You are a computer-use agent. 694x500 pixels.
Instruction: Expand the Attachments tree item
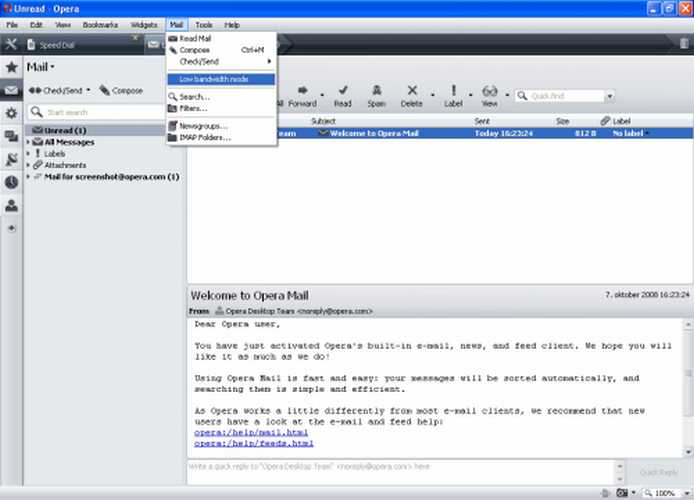(28, 165)
